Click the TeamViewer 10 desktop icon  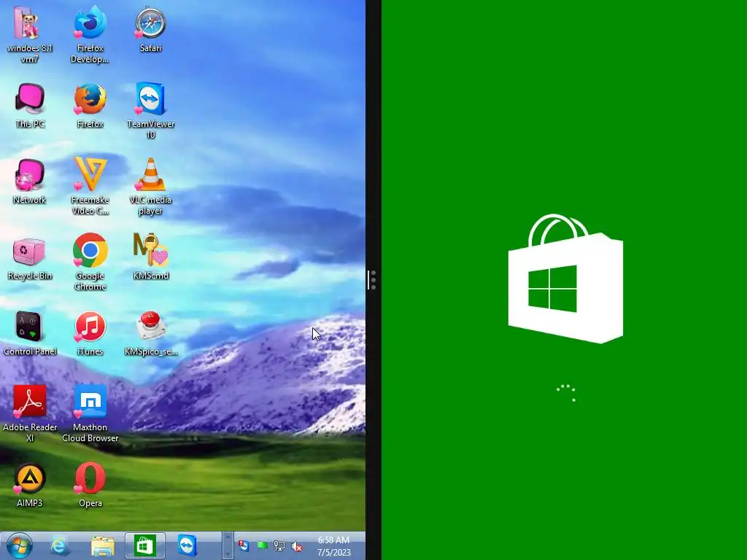point(150,109)
